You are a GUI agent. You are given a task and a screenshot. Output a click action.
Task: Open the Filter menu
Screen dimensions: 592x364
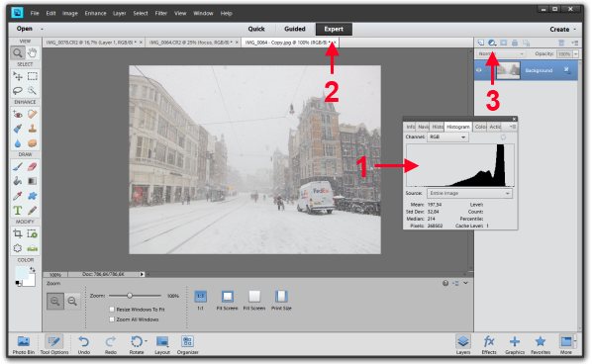pos(160,13)
